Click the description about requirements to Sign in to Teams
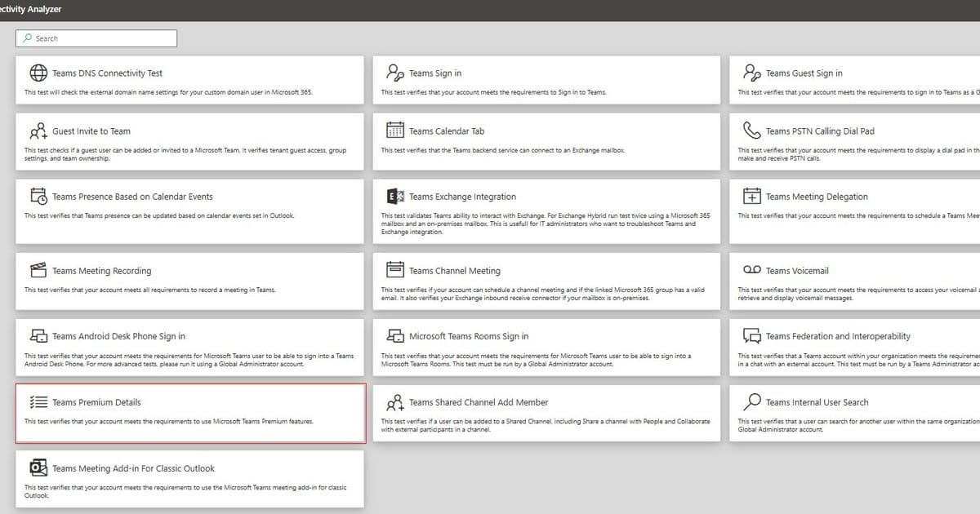The height and width of the screenshot is (514, 980). click(493, 92)
